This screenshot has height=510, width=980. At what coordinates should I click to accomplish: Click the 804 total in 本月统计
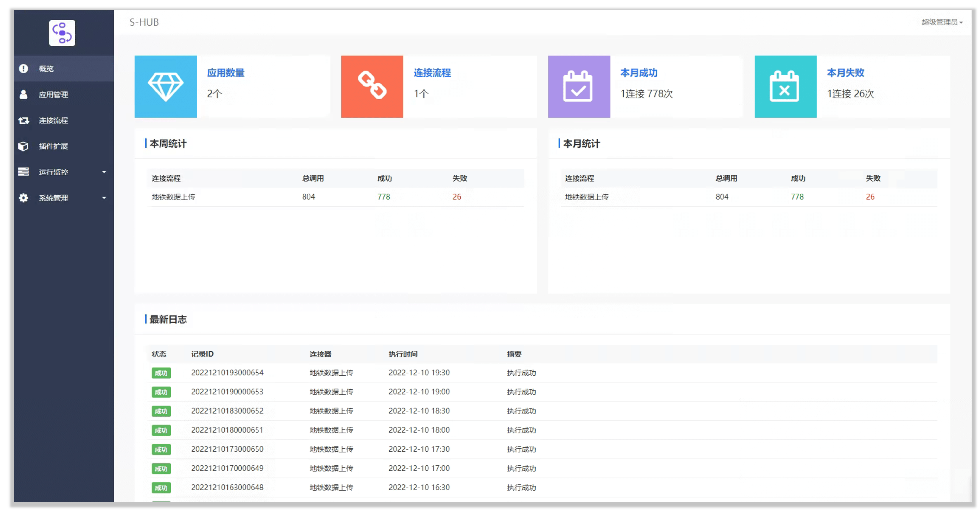722,197
